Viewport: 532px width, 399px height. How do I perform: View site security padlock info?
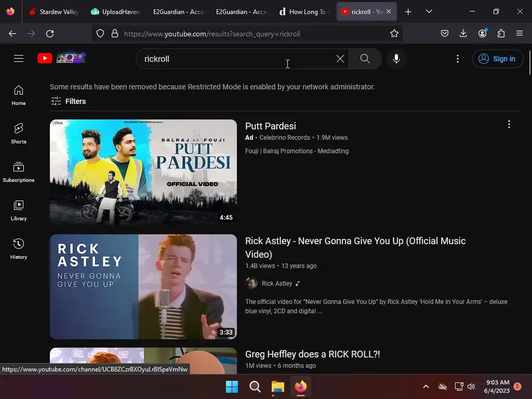[x=115, y=34]
